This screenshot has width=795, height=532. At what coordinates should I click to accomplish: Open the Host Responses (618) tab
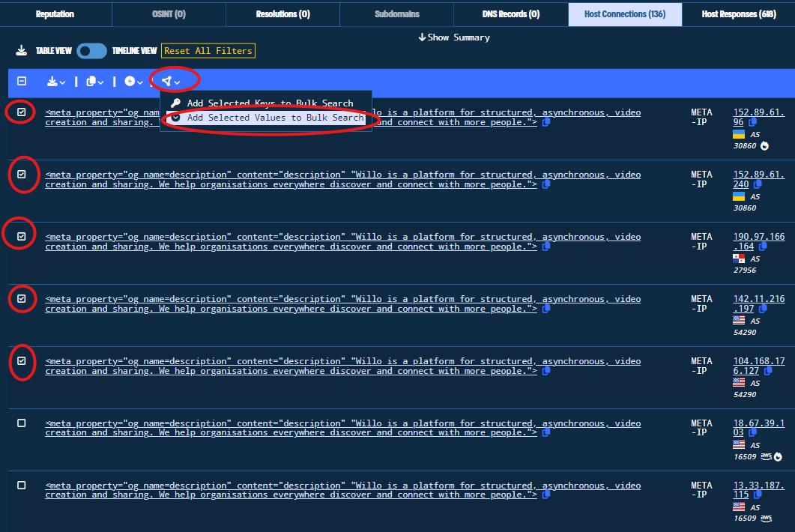739,14
